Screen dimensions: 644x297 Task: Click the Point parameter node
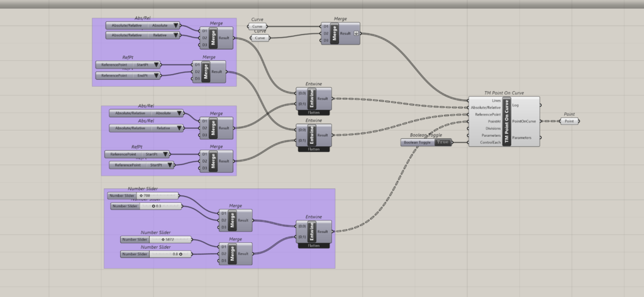(x=569, y=121)
